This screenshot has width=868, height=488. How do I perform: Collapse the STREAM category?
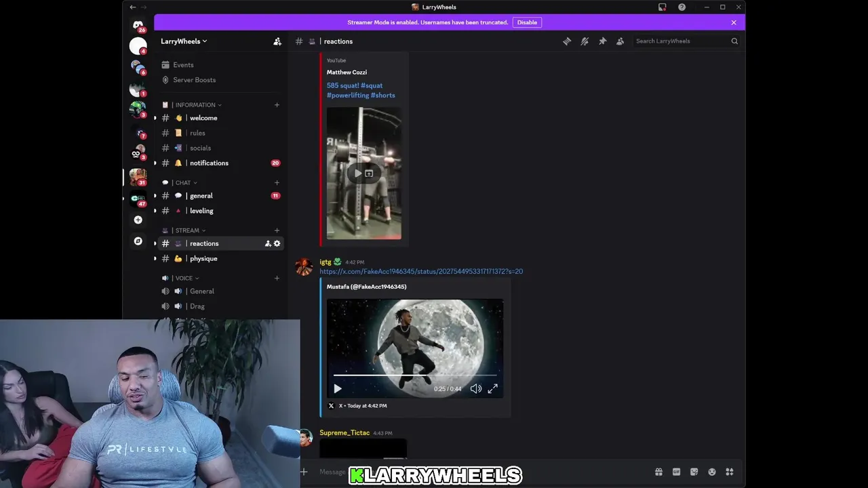click(184, 230)
